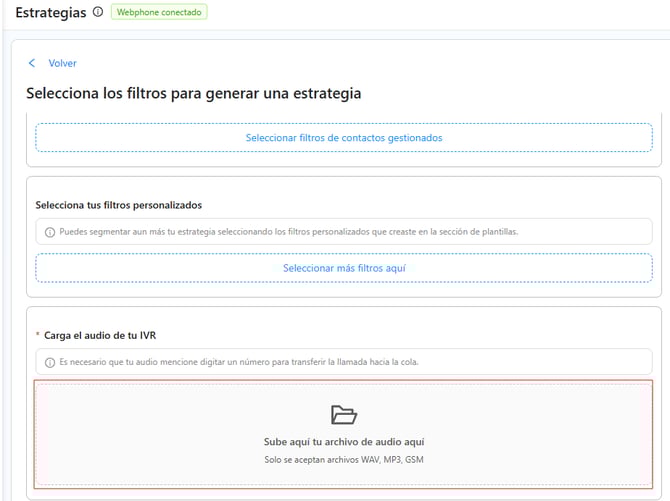Image resolution: width=670 pixels, height=501 pixels.
Task: Click the personalized filters segmentation hint text
Action: click(x=288, y=232)
